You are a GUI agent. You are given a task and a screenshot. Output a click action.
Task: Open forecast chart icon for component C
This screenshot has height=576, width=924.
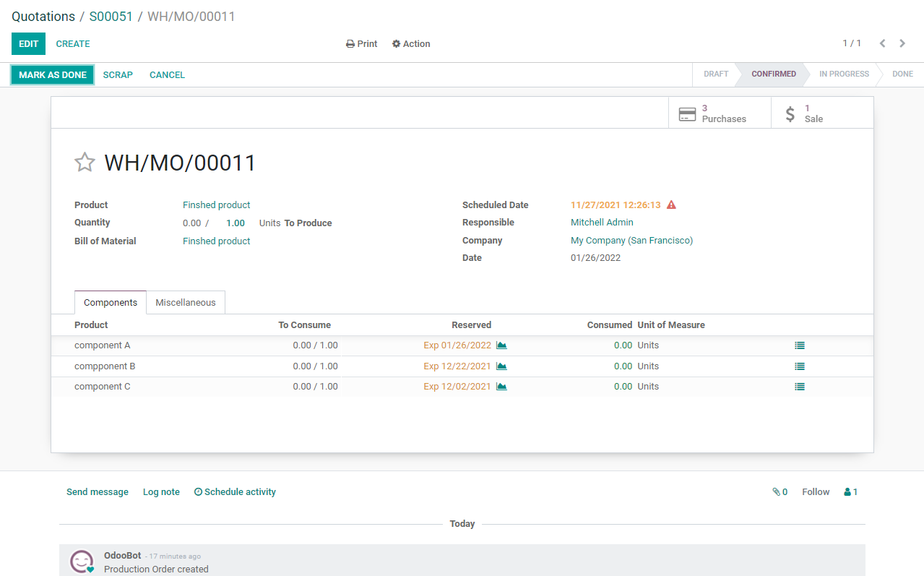coord(501,387)
